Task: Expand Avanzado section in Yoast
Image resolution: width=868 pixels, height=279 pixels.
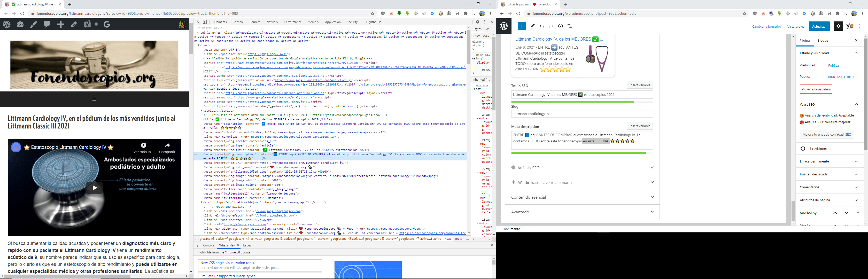Action: pyautogui.click(x=582, y=212)
